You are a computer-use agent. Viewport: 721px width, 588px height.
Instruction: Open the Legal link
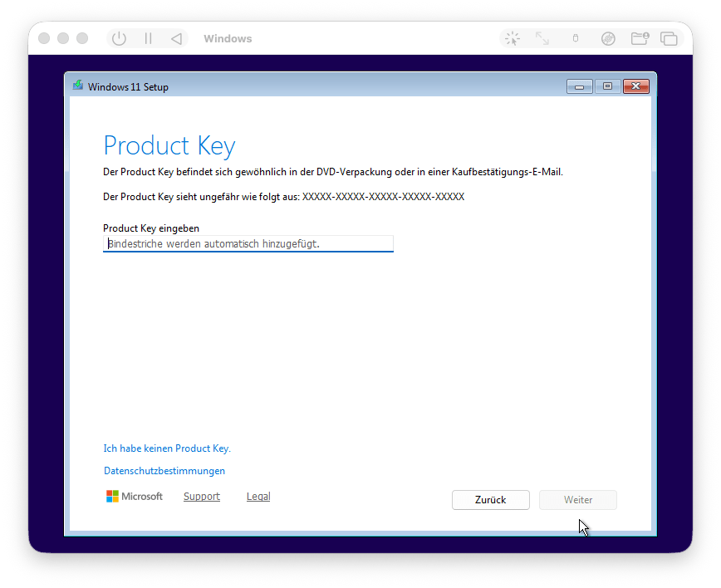tap(258, 497)
